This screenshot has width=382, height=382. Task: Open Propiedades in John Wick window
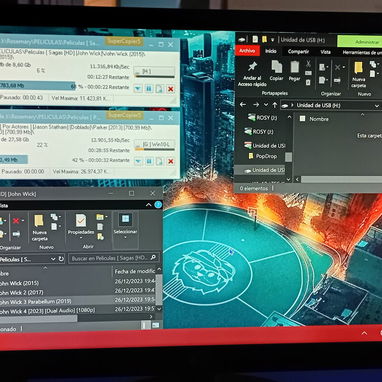(x=81, y=227)
